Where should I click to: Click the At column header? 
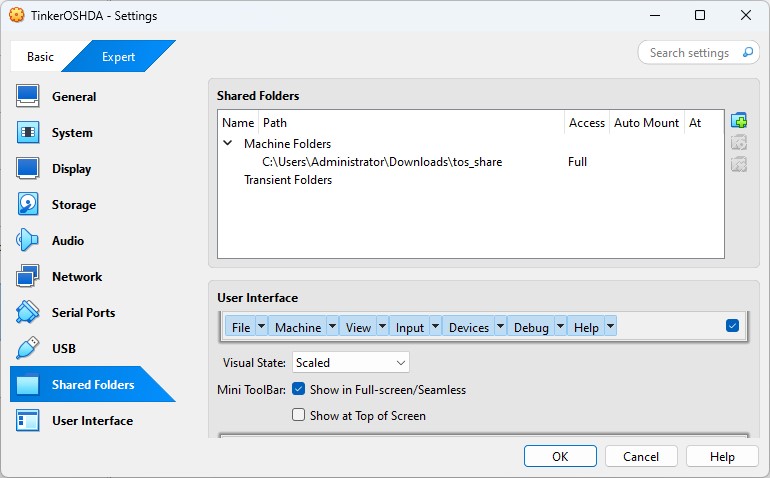click(x=704, y=122)
